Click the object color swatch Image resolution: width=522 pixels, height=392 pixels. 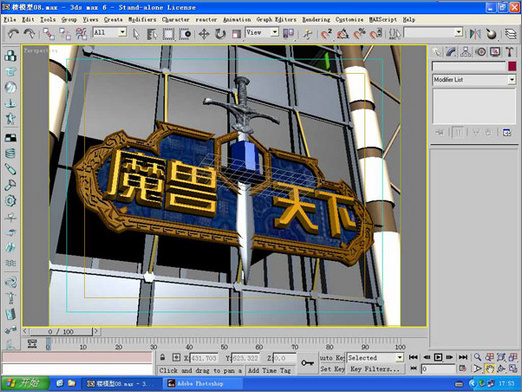point(512,66)
